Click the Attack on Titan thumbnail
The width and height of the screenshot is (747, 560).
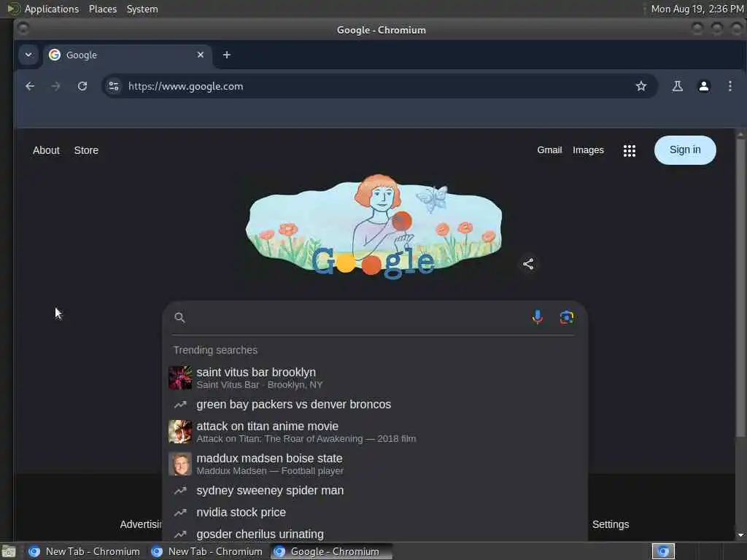[x=180, y=432]
